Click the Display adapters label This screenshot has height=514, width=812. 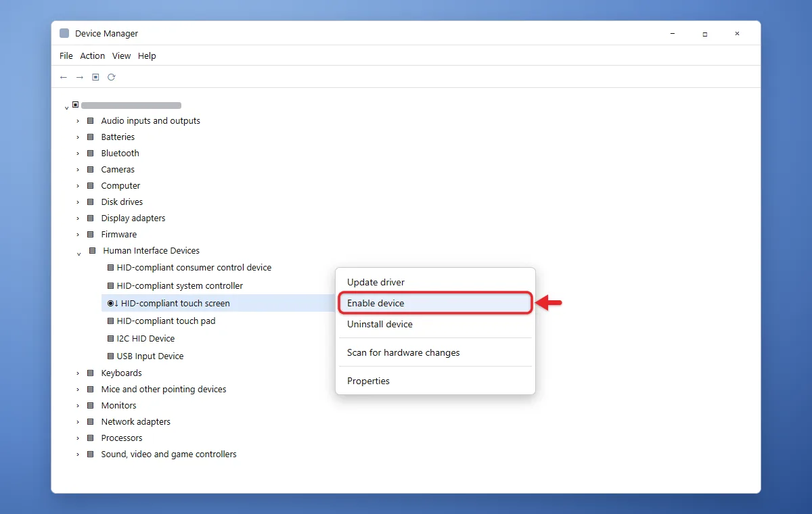(133, 218)
